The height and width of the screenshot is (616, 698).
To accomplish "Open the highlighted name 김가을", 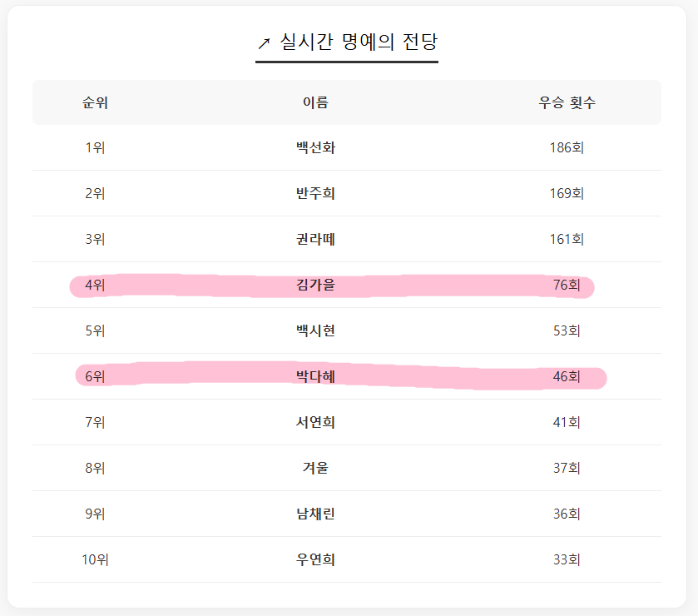I will coord(315,286).
